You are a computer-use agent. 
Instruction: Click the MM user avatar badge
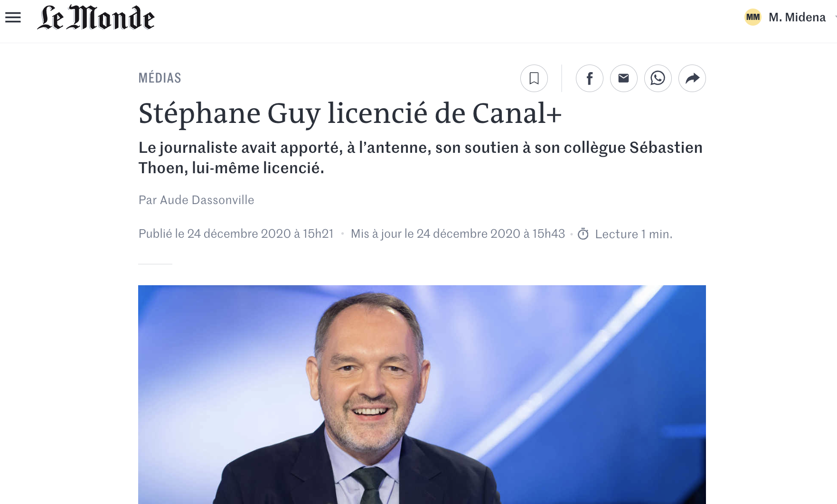point(753,18)
